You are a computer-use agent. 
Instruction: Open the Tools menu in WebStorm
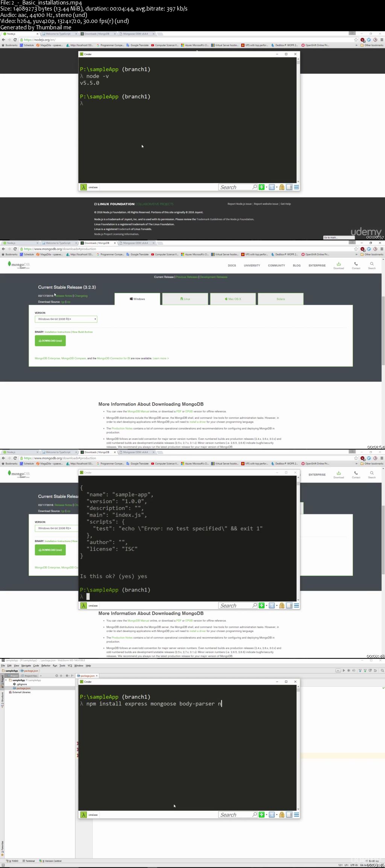point(62,666)
